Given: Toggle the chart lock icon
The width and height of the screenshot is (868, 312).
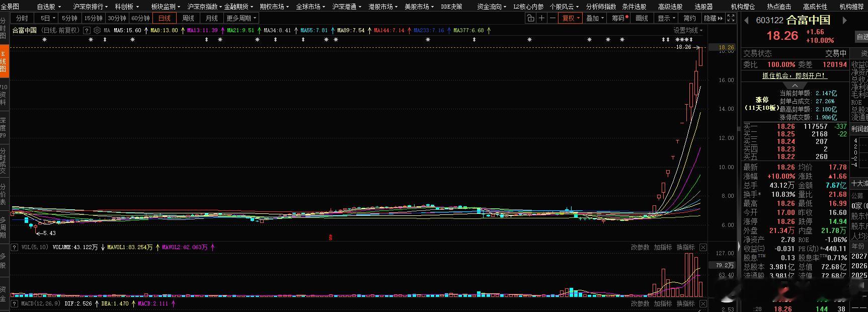Looking at the screenshot, I should (x=530, y=18).
